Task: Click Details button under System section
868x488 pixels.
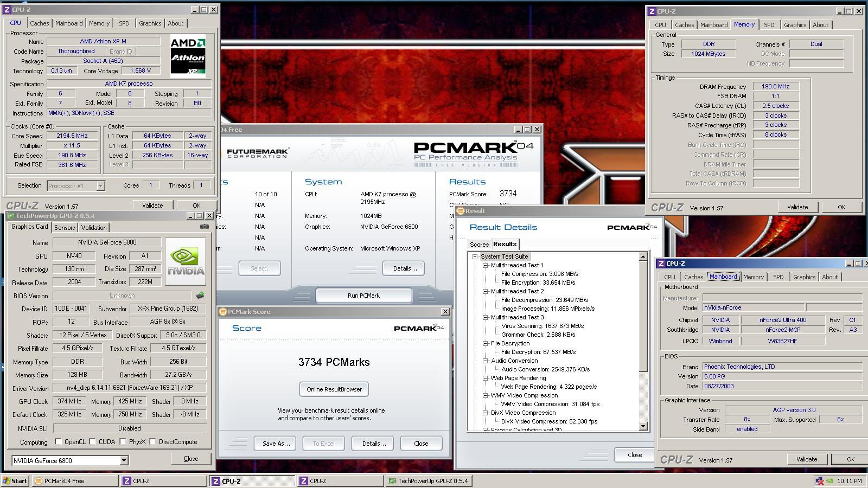Action: coord(404,268)
